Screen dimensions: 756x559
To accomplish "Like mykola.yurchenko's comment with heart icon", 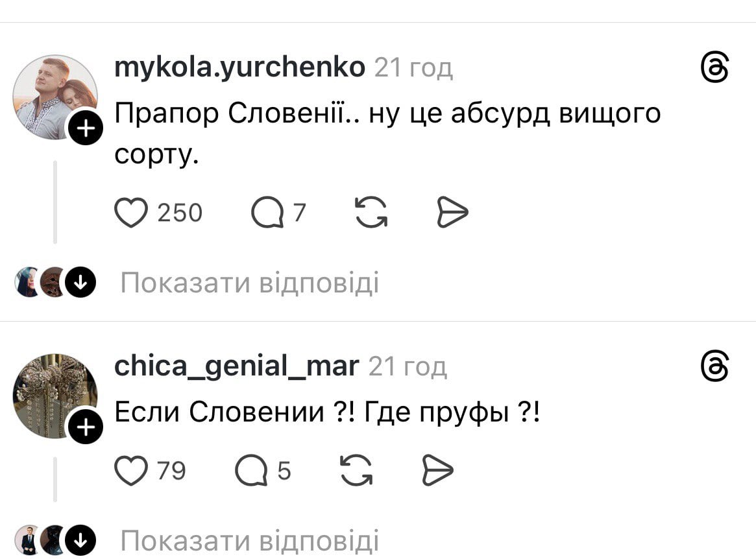I will pyautogui.click(x=131, y=213).
